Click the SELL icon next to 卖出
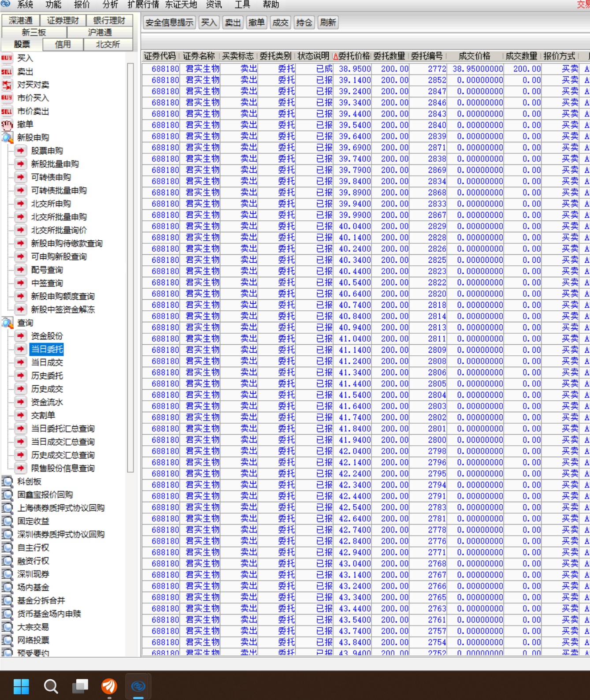Image resolution: width=590 pixels, height=700 pixels. point(7,71)
